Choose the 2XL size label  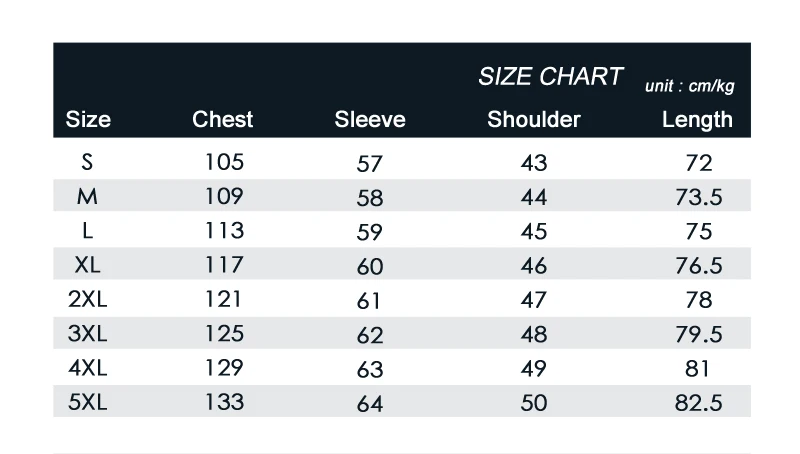87,299
